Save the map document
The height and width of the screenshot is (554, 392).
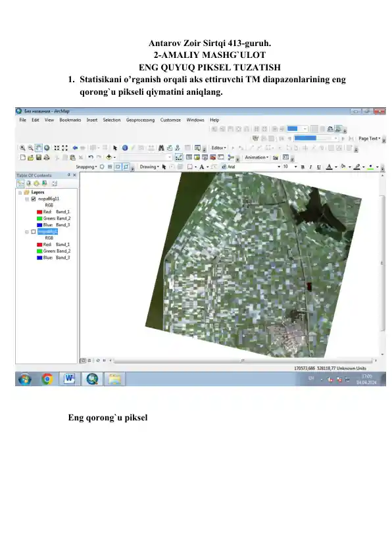(39, 157)
